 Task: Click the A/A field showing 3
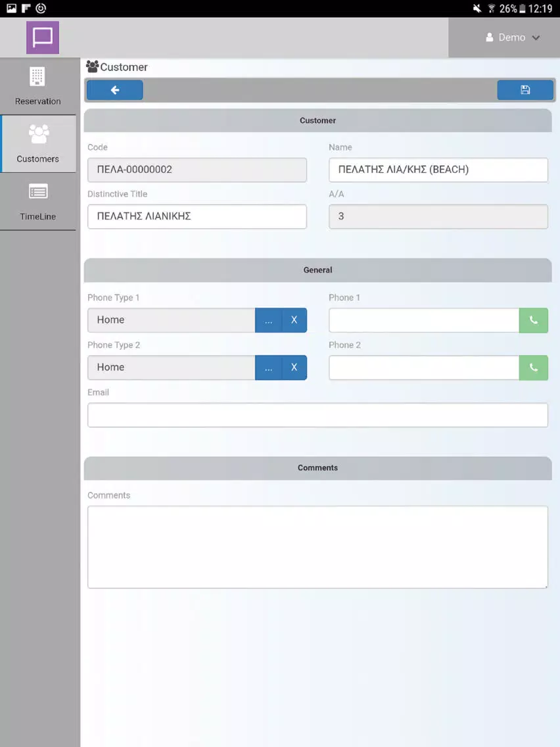click(438, 216)
